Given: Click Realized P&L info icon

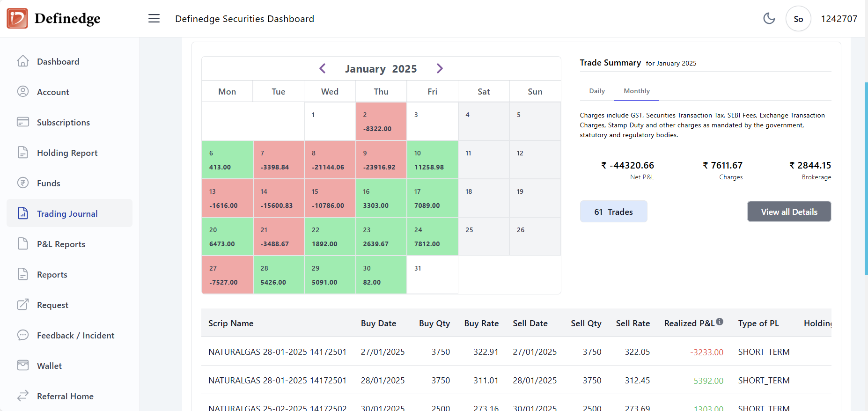Looking at the screenshot, I should tap(720, 322).
